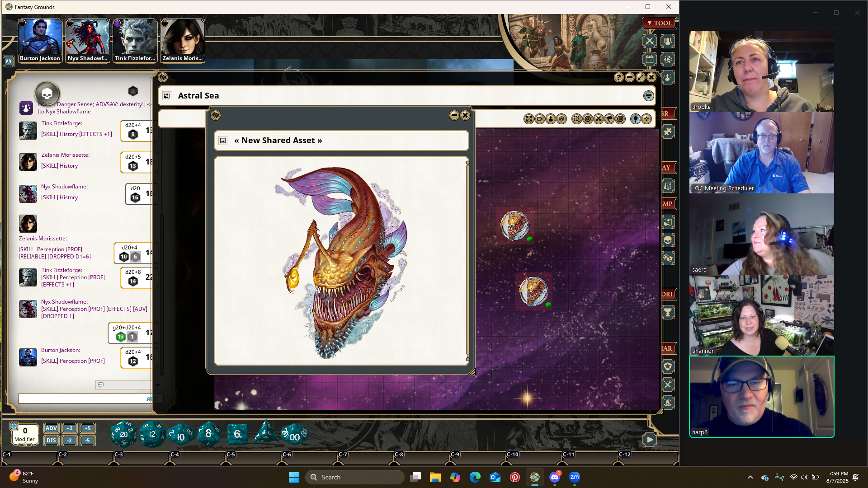Open the help button on Astral Sea window
The height and width of the screenshot is (488, 868).
(x=618, y=77)
